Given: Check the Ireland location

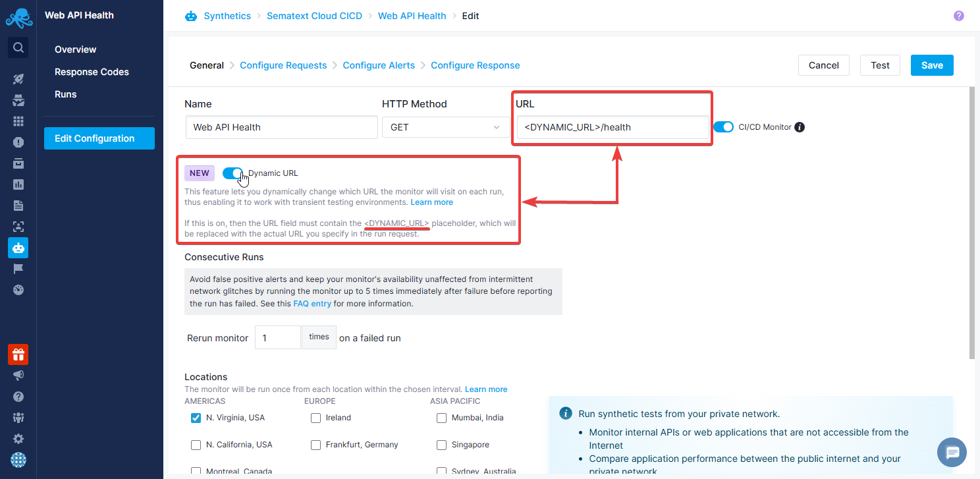Looking at the screenshot, I should (315, 418).
